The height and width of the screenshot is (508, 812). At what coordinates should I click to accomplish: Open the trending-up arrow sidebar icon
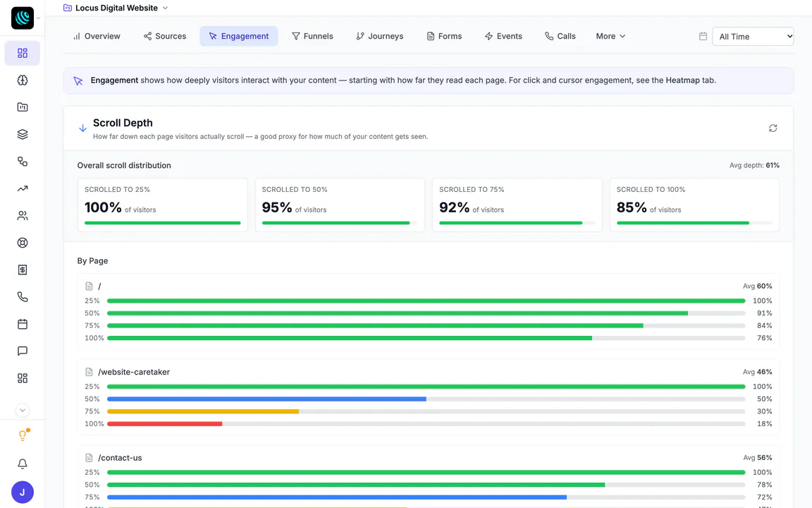click(23, 188)
